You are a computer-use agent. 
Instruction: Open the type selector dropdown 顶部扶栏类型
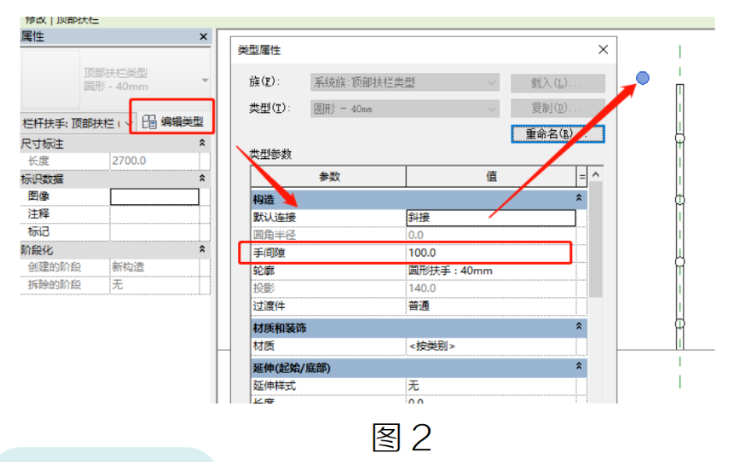pos(205,80)
